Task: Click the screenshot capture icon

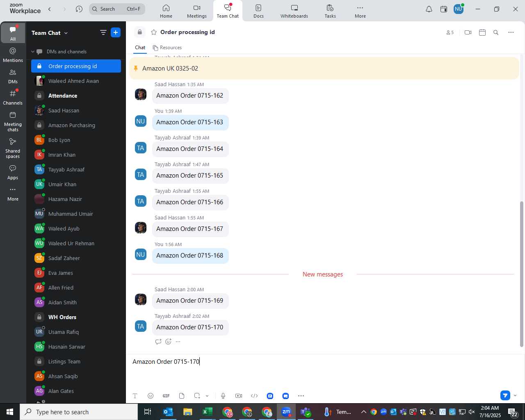Action: (197, 396)
